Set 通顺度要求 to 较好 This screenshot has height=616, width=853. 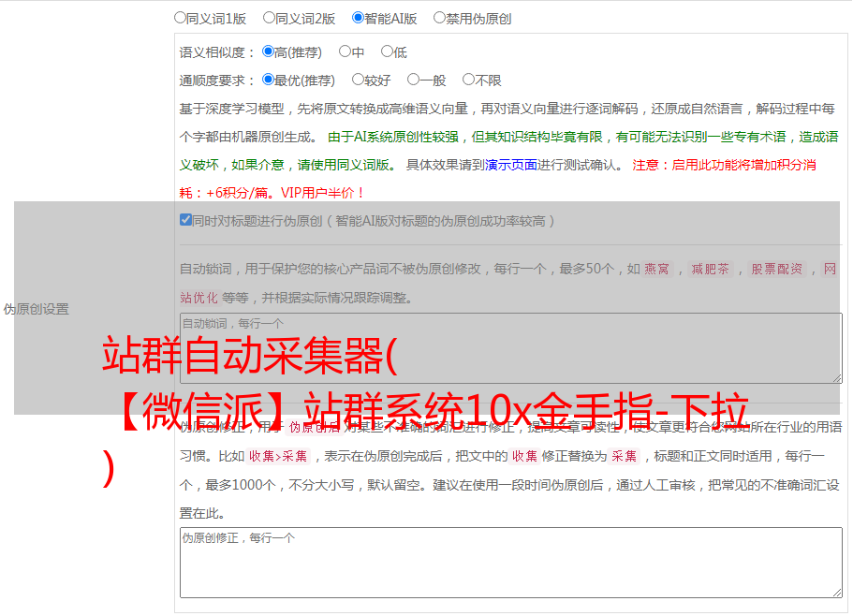(358, 80)
